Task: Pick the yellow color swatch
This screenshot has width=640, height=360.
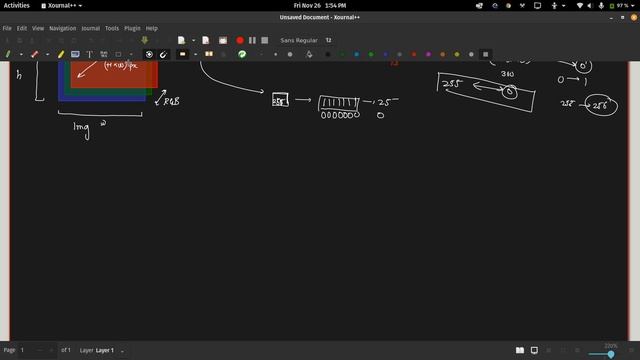Action: (x=457, y=54)
